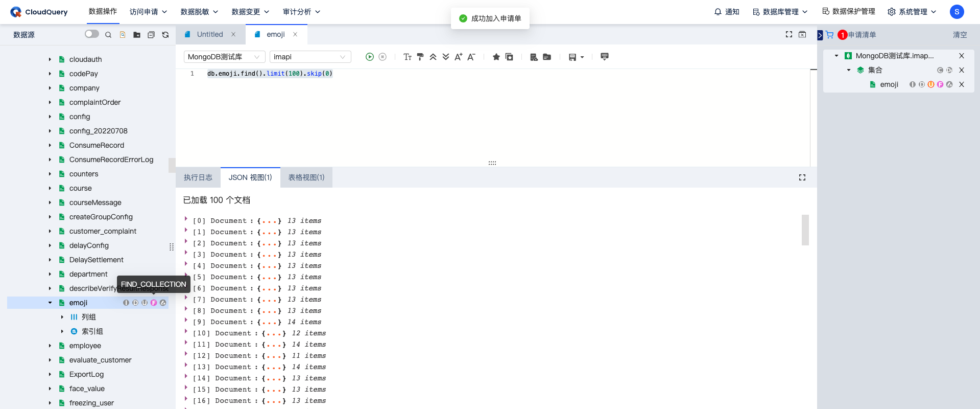The image size is (980, 409).
Task: Close the emoji editor tab
Action: point(295,34)
